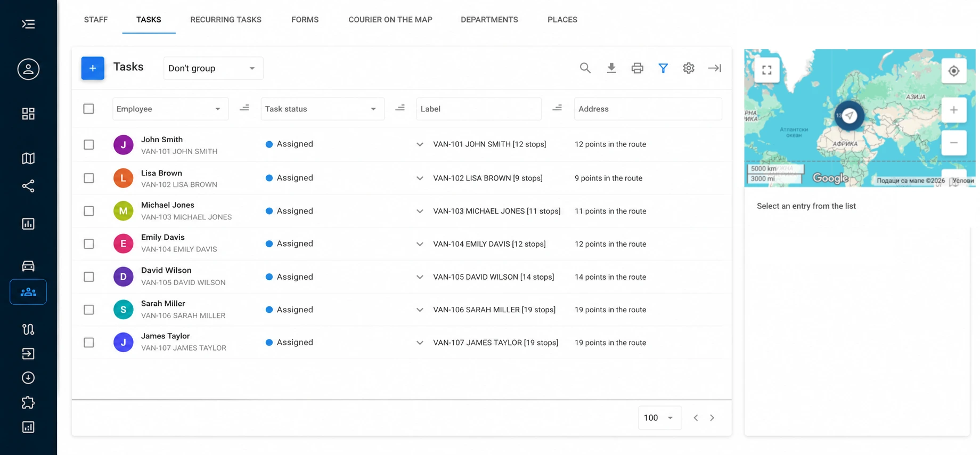Screen dimensions: 980x455
Task: Open the Task status filter dropdown
Action: pyautogui.click(x=322, y=109)
